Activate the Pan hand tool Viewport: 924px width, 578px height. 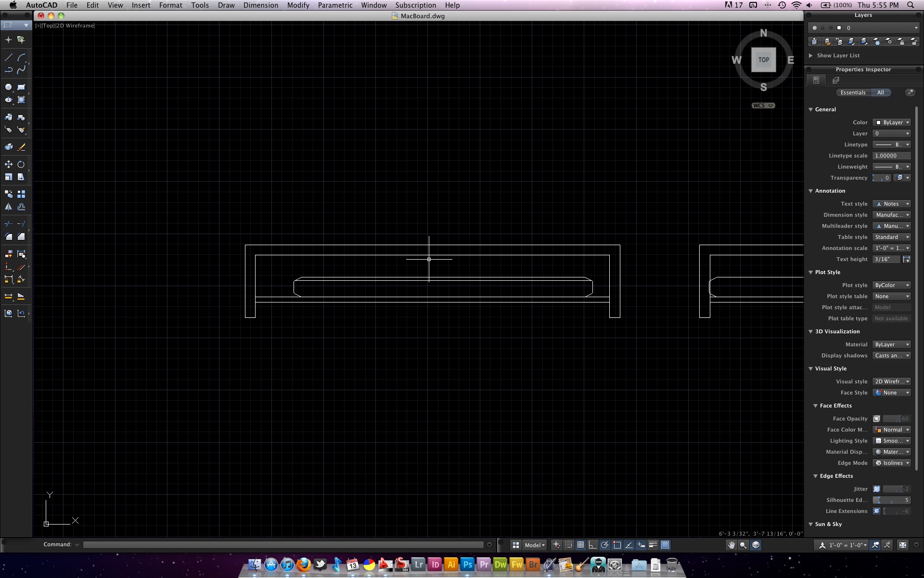(731, 545)
